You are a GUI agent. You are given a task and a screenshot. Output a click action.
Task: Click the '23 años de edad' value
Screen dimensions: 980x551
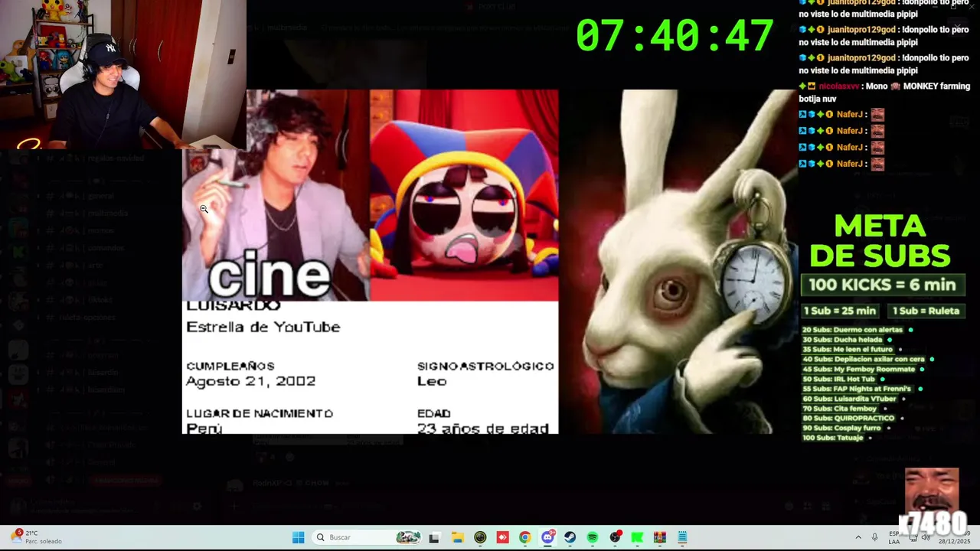(x=482, y=428)
